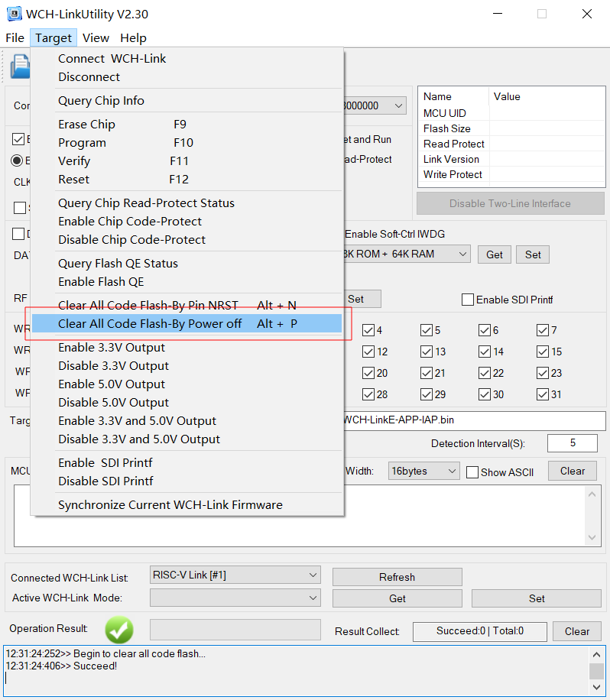The height and width of the screenshot is (700, 610).
Task: Click the green Operation Result checkmark icon
Action: [119, 630]
